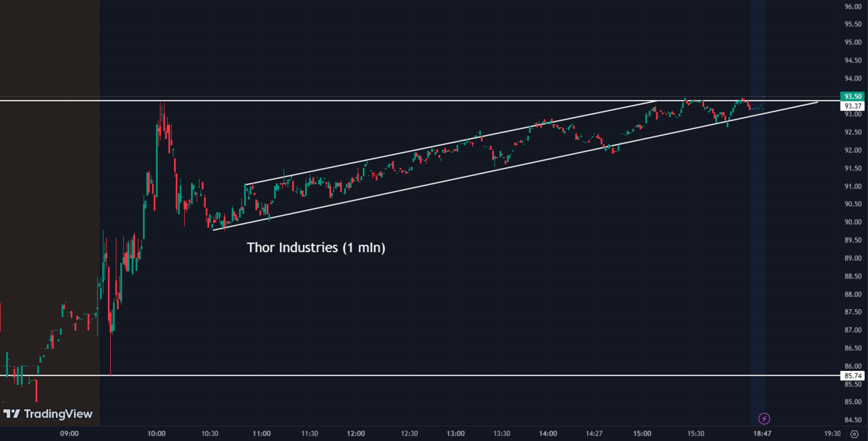868x441 pixels.
Task: Click the 10:30 time axis label
Action: pos(210,434)
